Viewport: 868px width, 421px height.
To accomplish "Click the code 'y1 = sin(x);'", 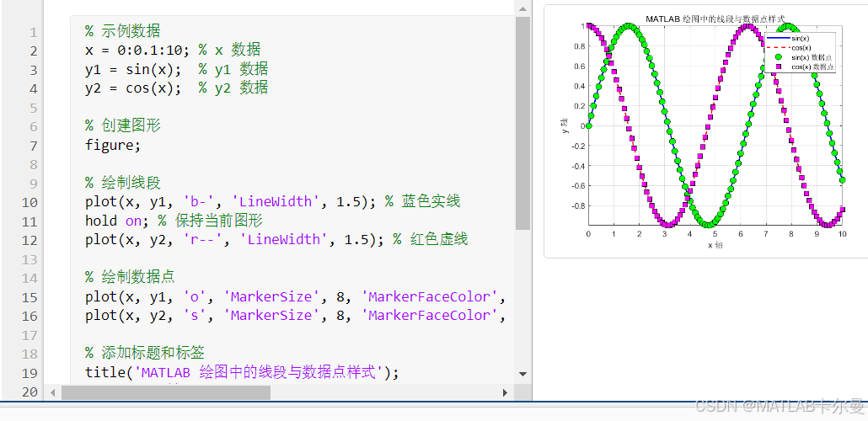I will coord(133,69).
